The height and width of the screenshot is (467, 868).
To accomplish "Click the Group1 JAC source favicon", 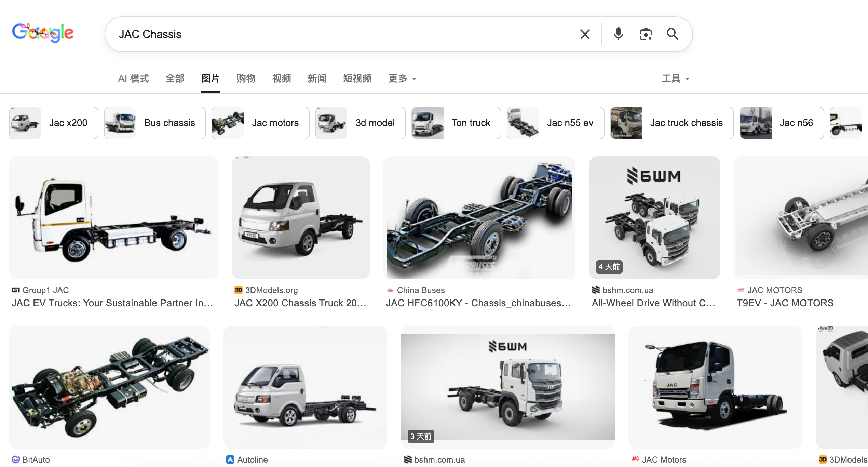I will 16,290.
